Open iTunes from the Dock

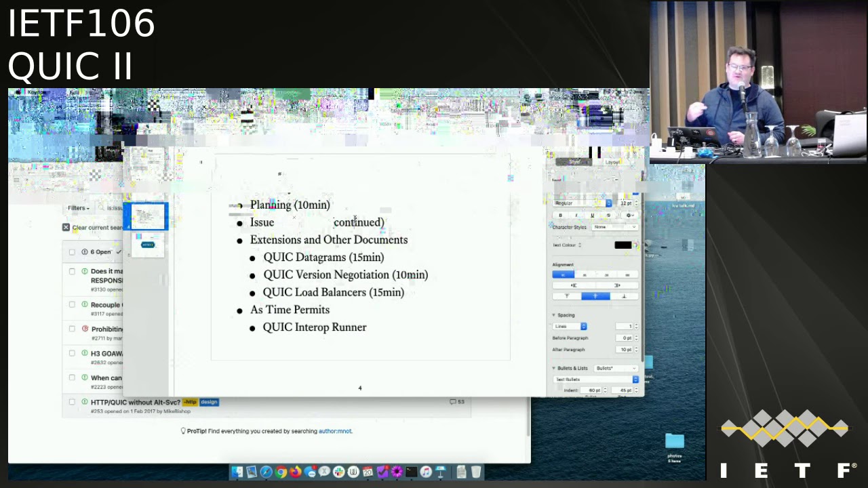(x=426, y=471)
